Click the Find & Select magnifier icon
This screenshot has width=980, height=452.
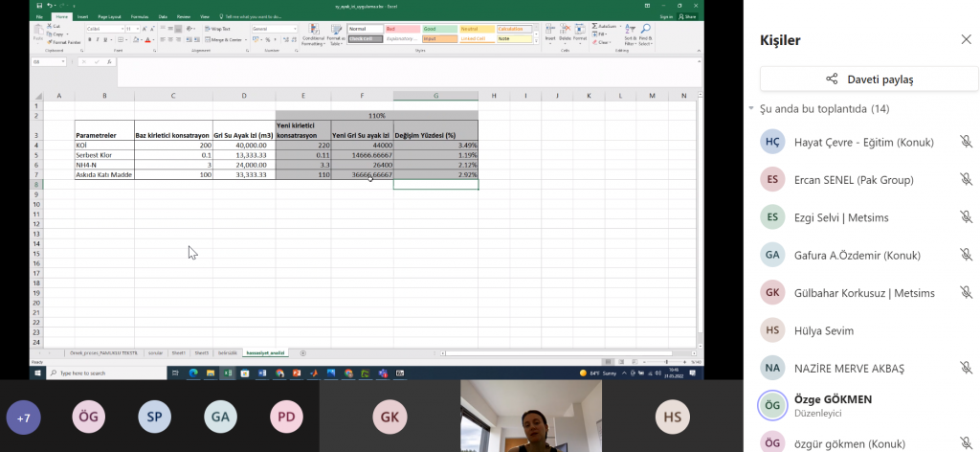[x=646, y=34]
